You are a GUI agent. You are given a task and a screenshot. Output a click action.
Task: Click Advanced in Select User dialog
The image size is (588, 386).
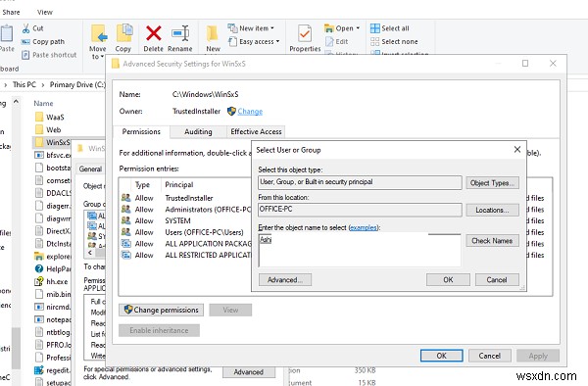284,280
